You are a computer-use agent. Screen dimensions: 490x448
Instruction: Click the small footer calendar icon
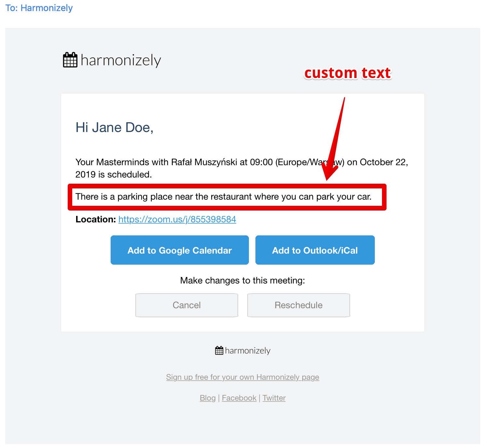219,350
